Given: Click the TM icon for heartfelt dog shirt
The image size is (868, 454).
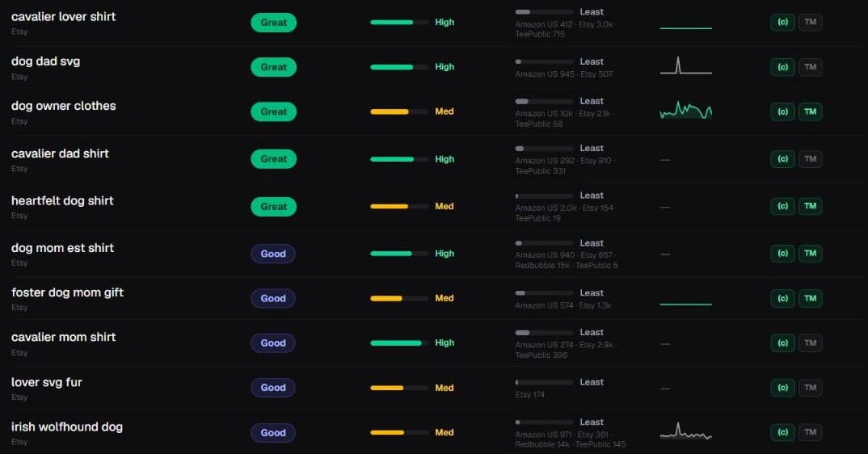Looking at the screenshot, I should [x=810, y=207].
